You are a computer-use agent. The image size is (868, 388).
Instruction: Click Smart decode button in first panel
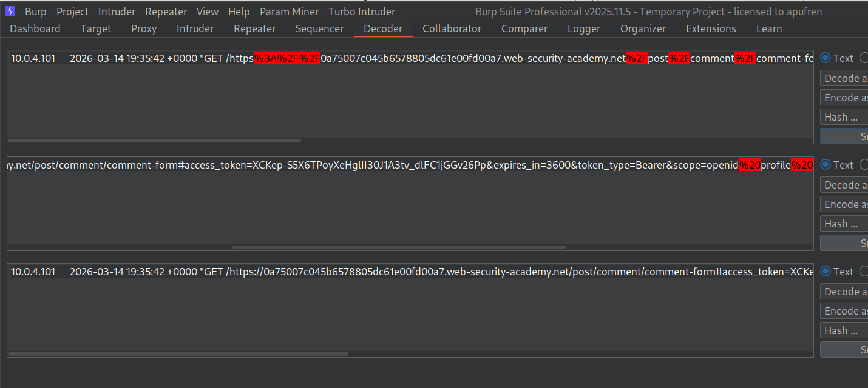[x=845, y=136]
